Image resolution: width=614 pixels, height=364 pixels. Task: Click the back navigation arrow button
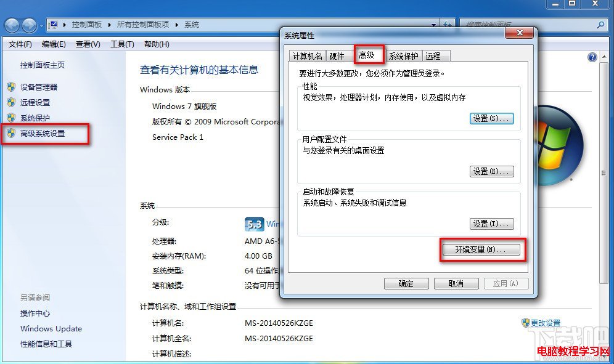(x=12, y=25)
